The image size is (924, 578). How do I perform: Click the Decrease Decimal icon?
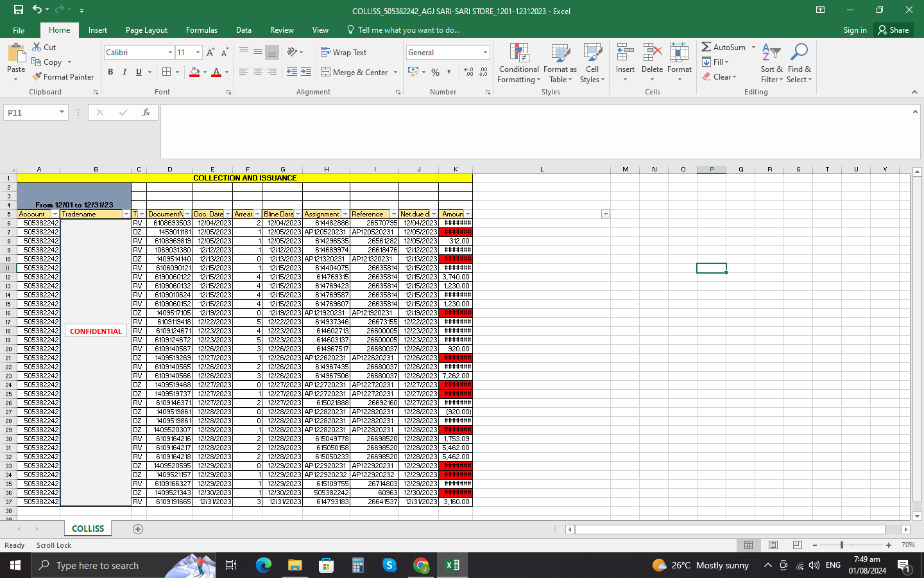pyautogui.click(x=483, y=72)
